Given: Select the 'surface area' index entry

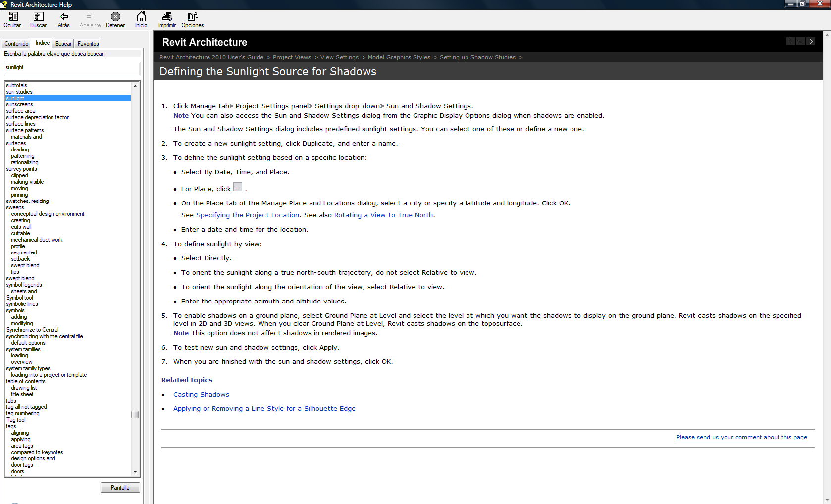Looking at the screenshot, I should click(21, 111).
